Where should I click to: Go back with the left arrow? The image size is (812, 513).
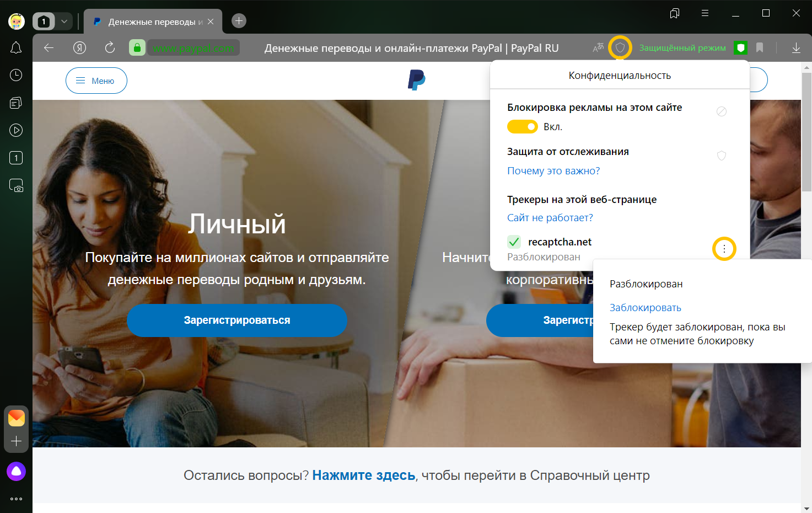(49, 48)
